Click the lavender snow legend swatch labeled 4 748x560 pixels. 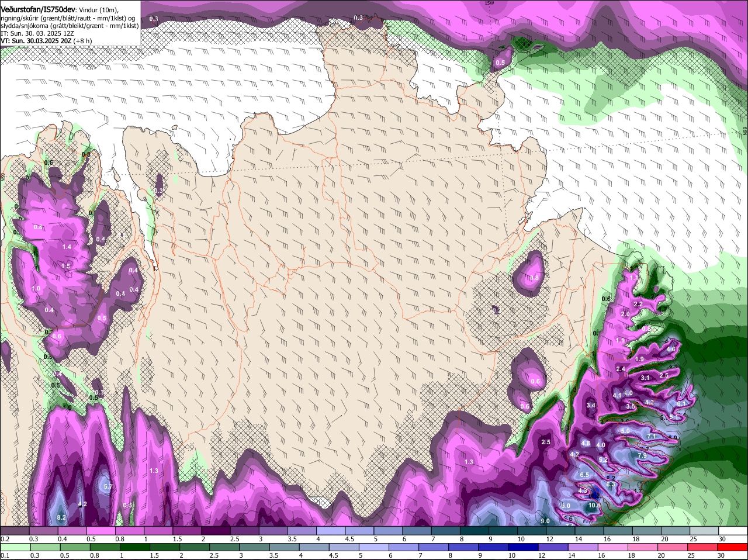330,531
